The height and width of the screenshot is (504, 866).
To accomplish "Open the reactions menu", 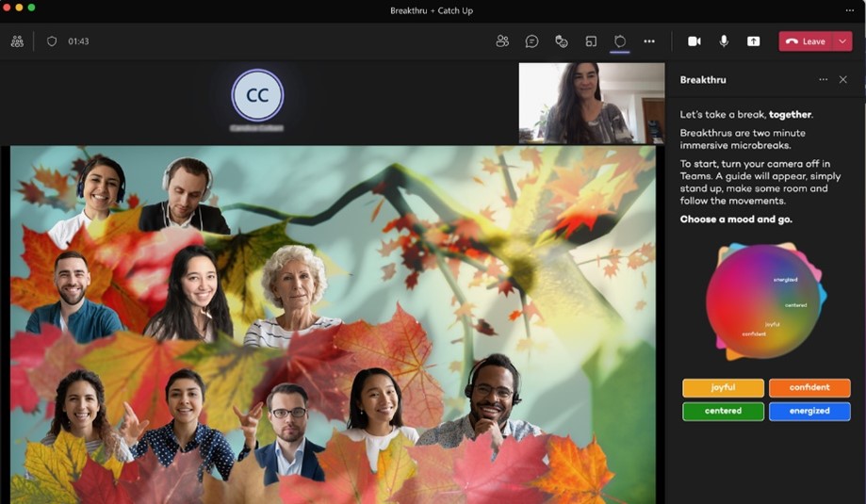I will [562, 41].
